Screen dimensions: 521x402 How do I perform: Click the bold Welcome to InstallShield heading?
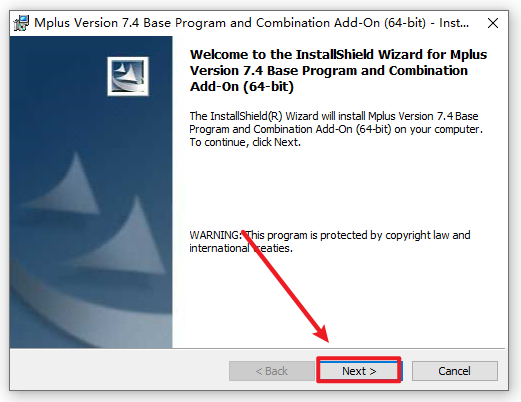pos(338,70)
